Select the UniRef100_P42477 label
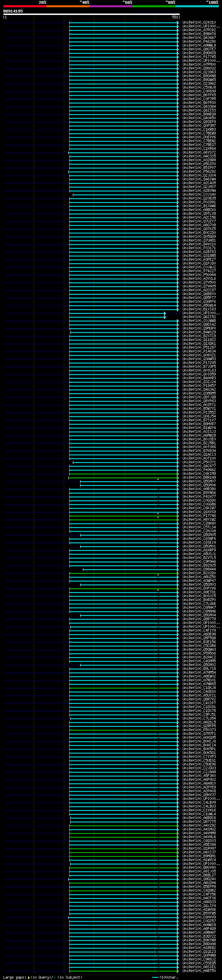Screen dimensions: 222x980 click(199, 496)
